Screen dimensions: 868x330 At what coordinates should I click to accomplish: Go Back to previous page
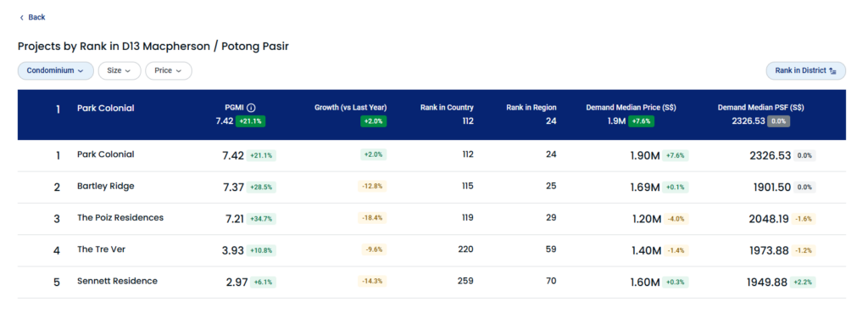[32, 18]
